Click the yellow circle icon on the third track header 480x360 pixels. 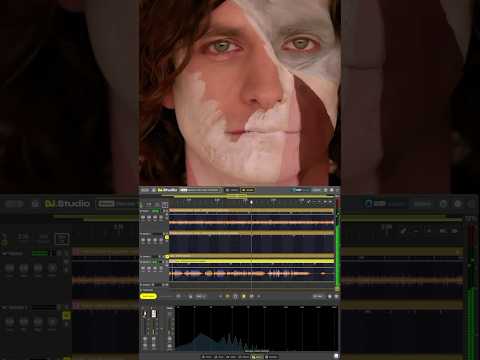[x=167, y=257]
